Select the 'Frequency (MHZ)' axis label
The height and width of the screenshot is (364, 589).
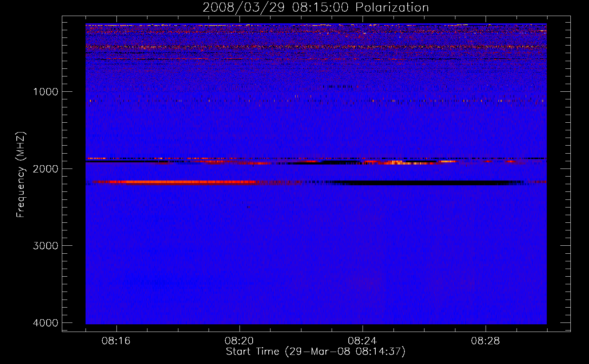click(x=21, y=175)
